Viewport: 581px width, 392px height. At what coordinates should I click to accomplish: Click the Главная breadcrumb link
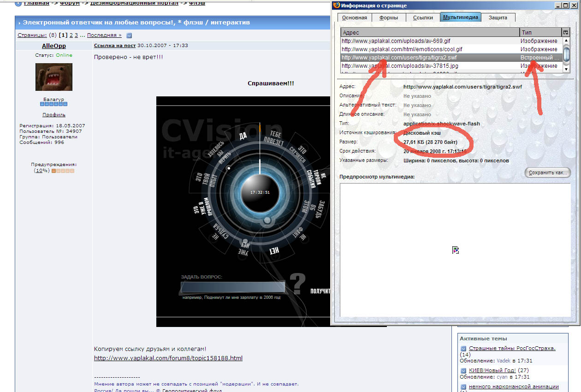(37, 3)
